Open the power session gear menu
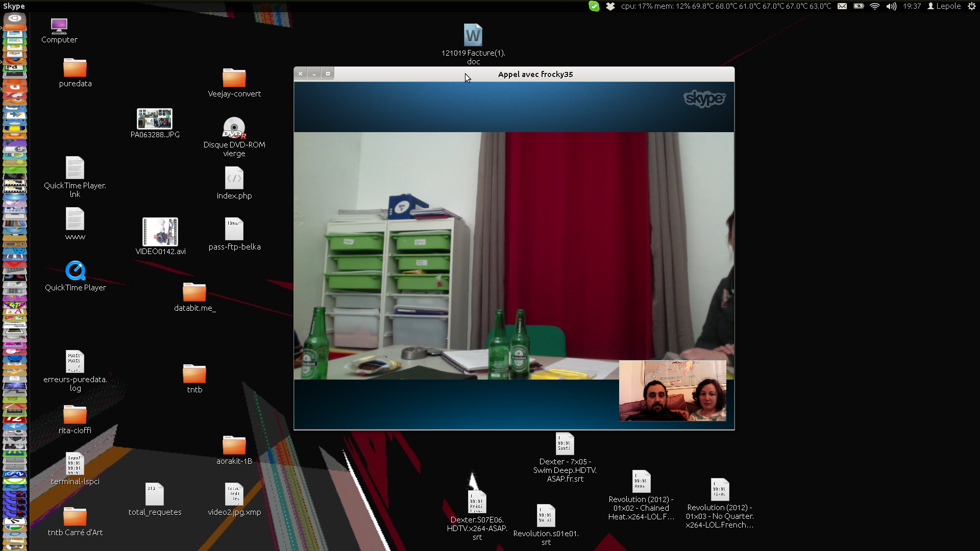The height and width of the screenshot is (551, 980). coord(972,6)
